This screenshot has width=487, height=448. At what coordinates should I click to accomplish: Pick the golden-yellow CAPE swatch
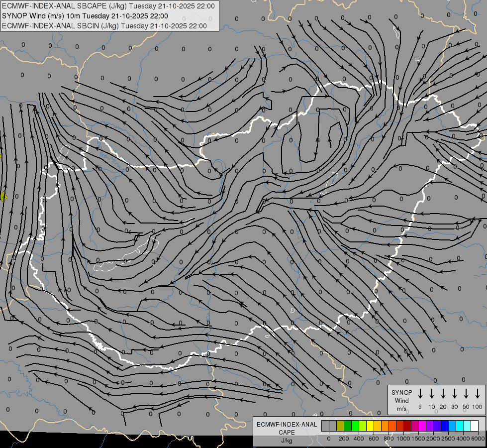[x=378, y=426]
